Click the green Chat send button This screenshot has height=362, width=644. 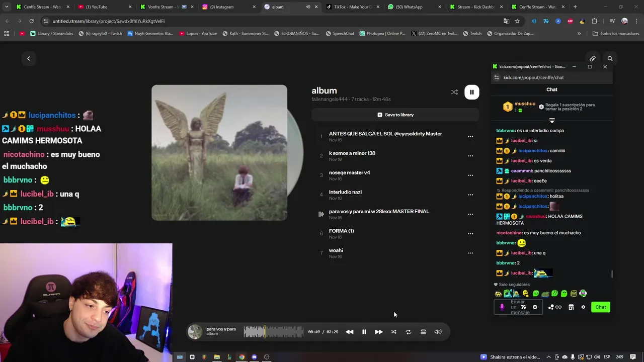click(601, 307)
